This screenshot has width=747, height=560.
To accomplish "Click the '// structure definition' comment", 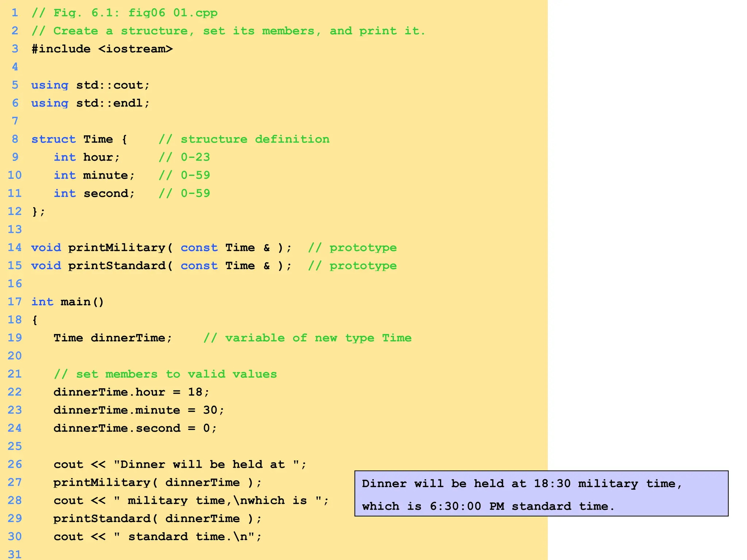I will click(244, 139).
